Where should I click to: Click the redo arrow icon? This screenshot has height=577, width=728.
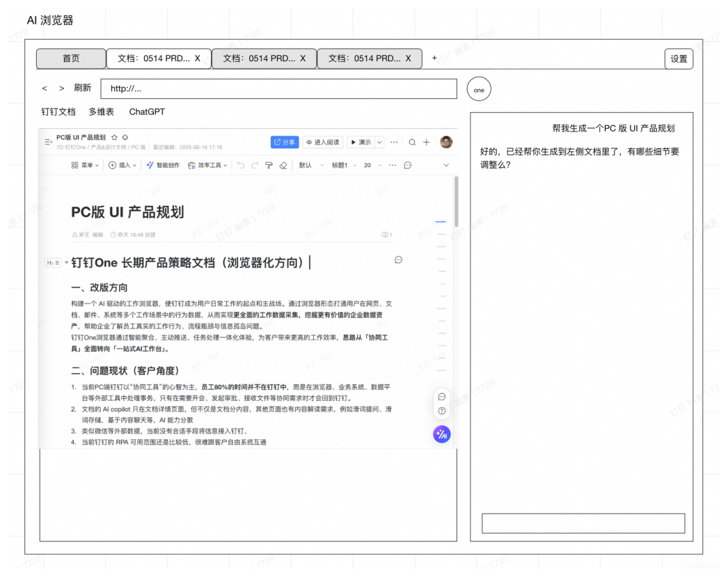255,165
